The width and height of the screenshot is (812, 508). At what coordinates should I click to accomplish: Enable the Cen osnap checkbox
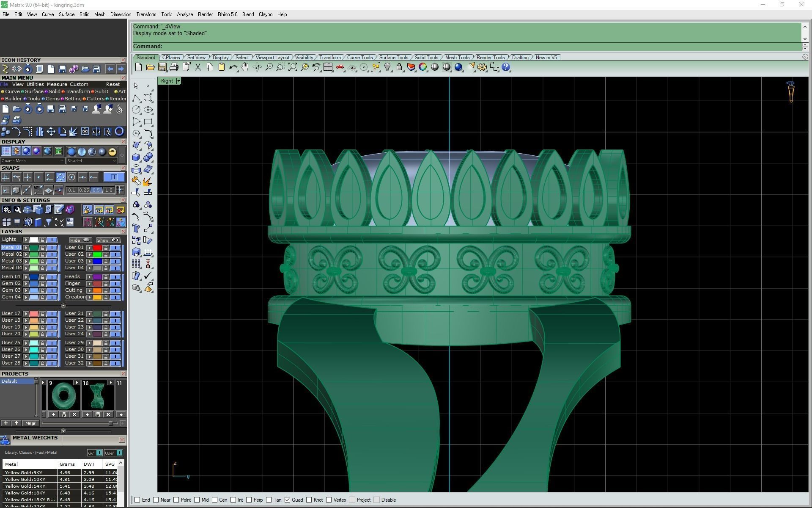215,500
